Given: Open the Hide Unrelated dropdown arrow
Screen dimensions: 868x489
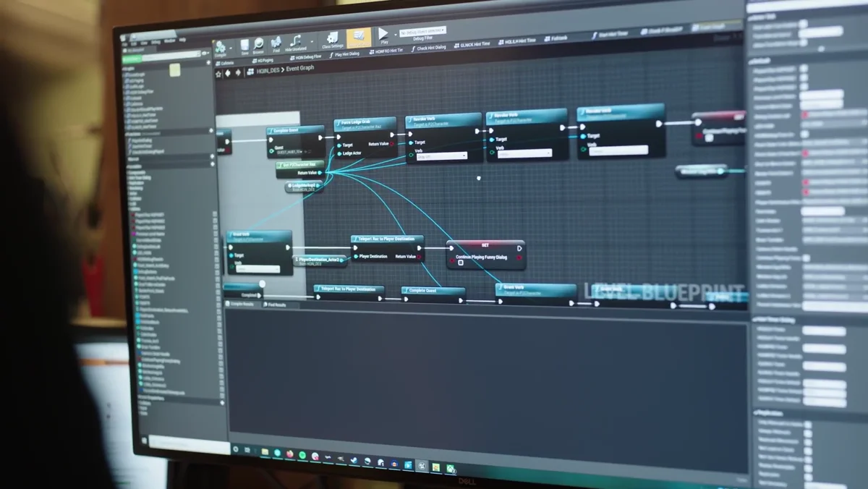Looking at the screenshot, I should coord(312,43).
